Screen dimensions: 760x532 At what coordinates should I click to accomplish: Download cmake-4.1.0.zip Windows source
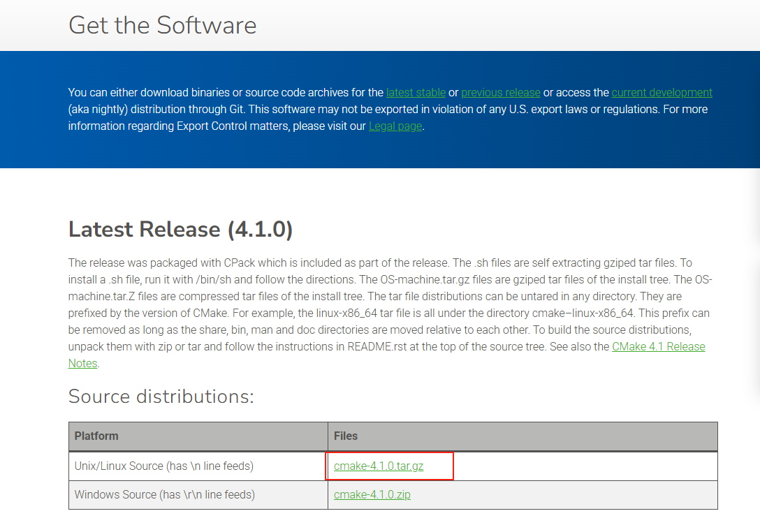(372, 495)
